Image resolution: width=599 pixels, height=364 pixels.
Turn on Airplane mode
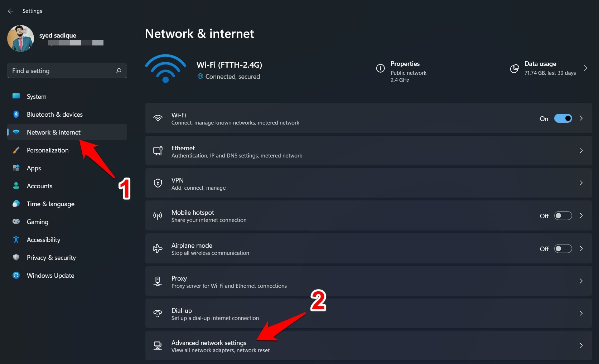click(563, 248)
